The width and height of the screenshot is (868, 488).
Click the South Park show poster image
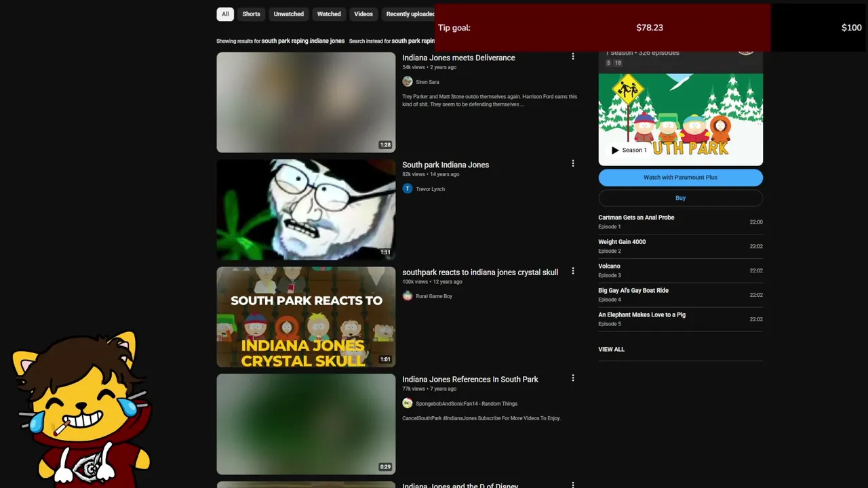680,119
